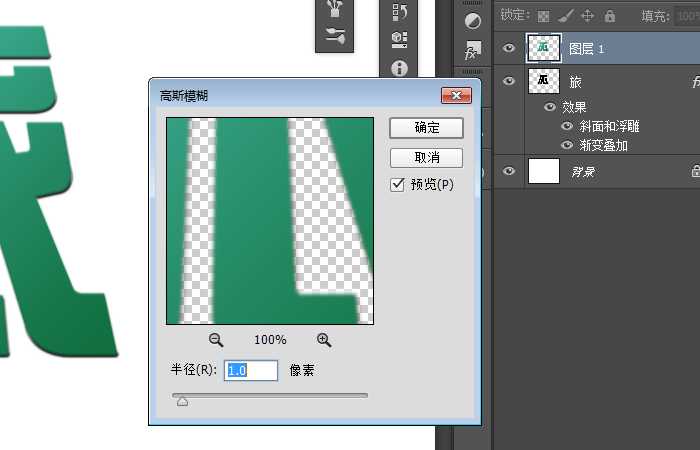Image resolution: width=700 pixels, height=450 pixels.
Task: Zoom out the Gaussian blur preview
Action: 215,340
